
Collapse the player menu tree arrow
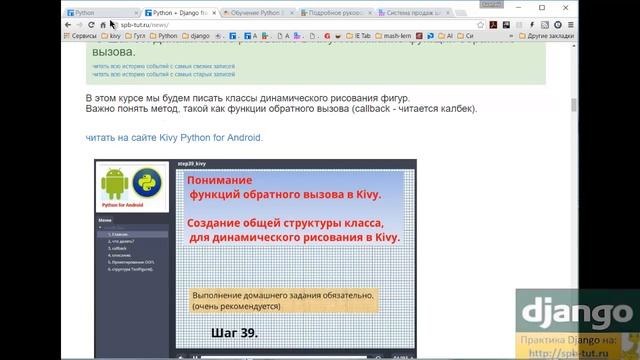[x=100, y=227]
